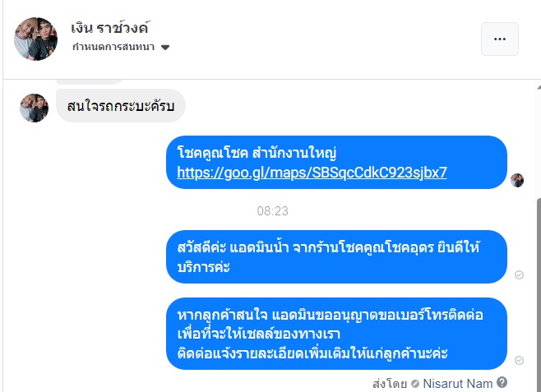Viewport: 541px width, 392px height.
Task: Click the 08:23 timestamp
Action: pos(272,211)
